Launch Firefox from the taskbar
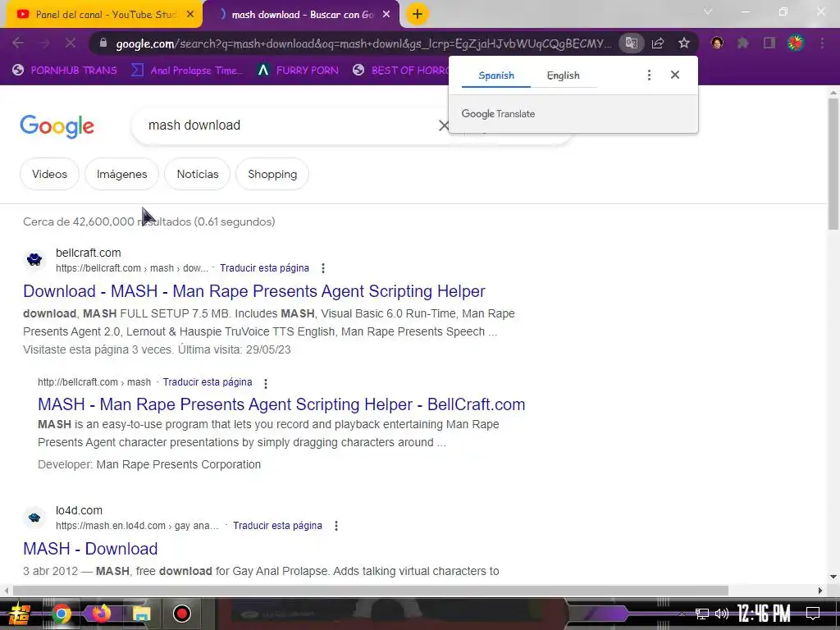The width and height of the screenshot is (840, 630). (x=101, y=614)
